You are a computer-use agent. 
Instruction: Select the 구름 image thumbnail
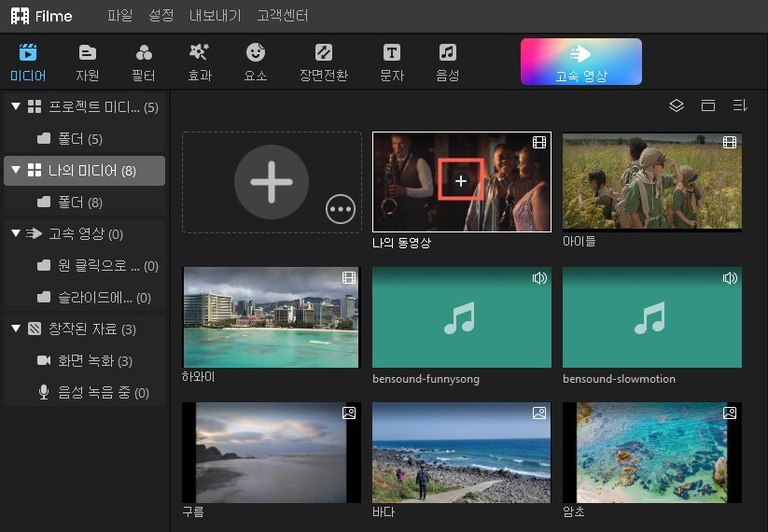(271, 453)
